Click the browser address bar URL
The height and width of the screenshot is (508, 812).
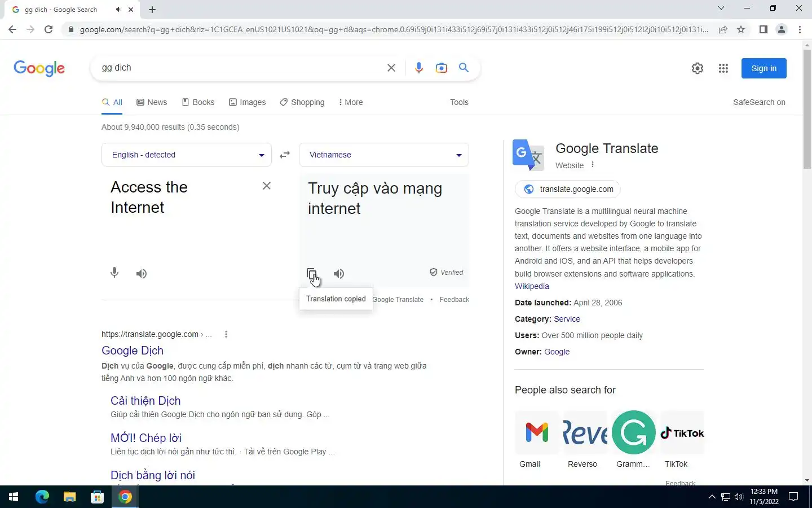(x=394, y=29)
